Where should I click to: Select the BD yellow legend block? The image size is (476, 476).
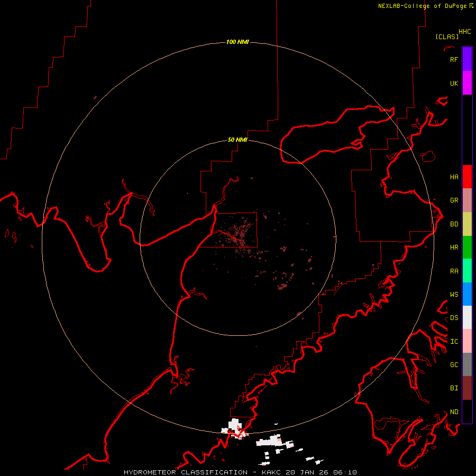(467, 224)
